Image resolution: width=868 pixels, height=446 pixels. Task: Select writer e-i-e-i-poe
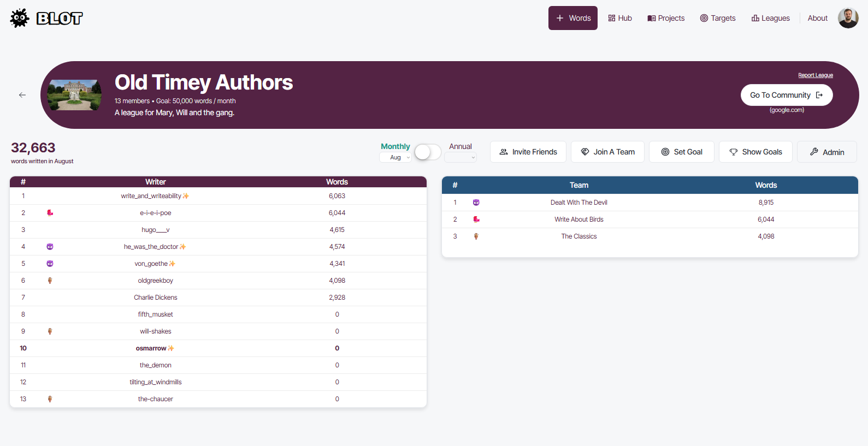[x=156, y=213]
